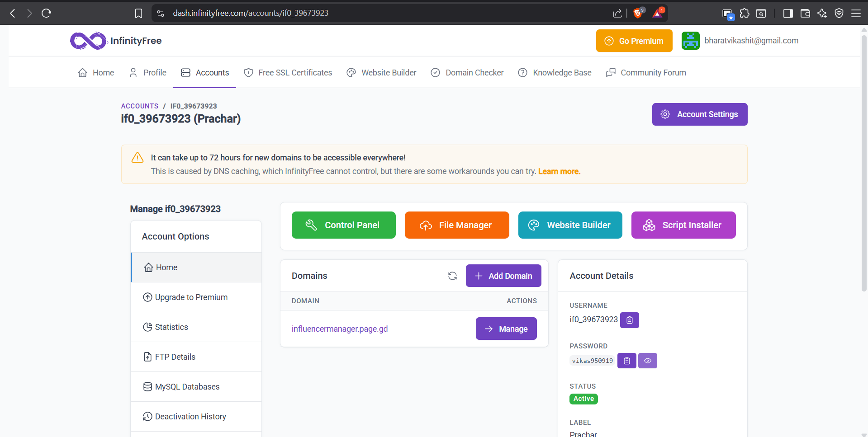Open browser hamburger menu

pyautogui.click(x=856, y=13)
